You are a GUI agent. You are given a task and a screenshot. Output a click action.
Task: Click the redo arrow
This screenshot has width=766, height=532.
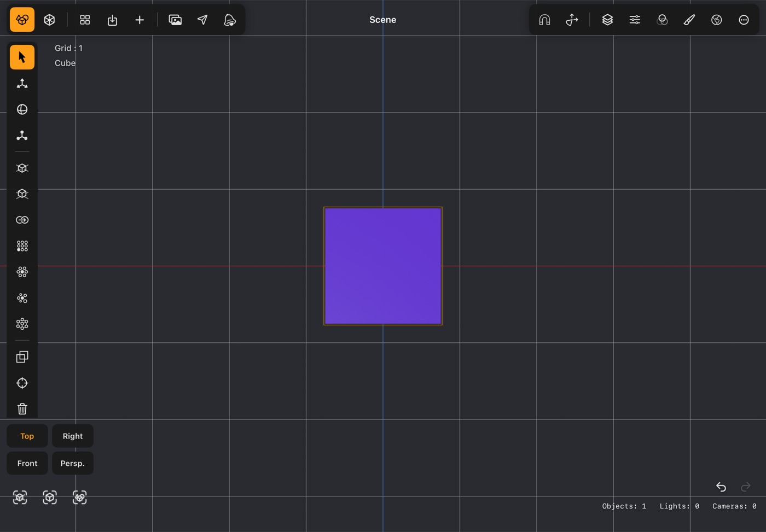pos(745,487)
